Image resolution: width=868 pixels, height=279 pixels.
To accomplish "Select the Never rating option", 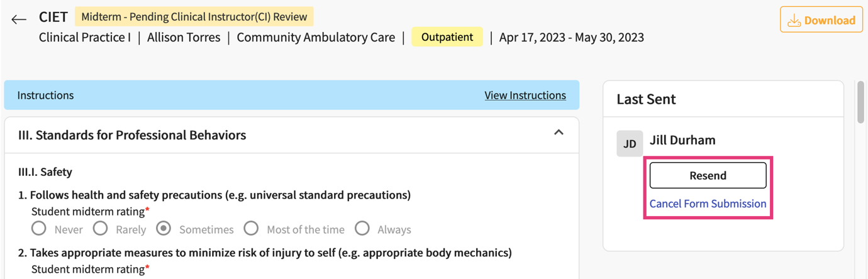I will coord(39,228).
